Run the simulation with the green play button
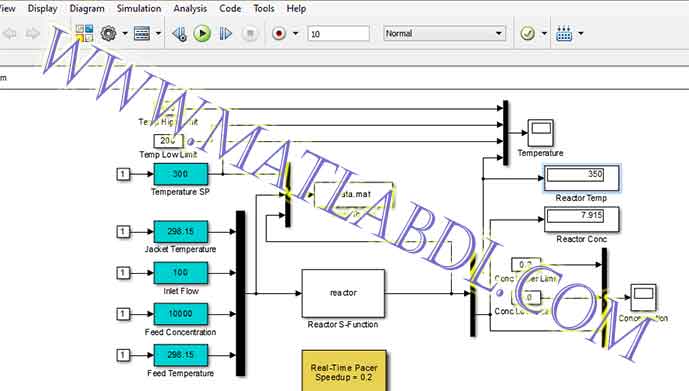 pyautogui.click(x=202, y=33)
